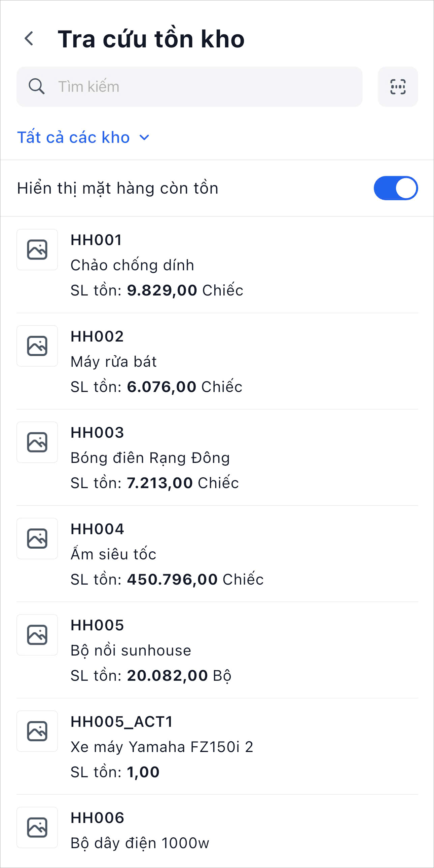Select the 'Ấm siêu tốc' item
The height and width of the screenshot is (868, 434).
113,554
